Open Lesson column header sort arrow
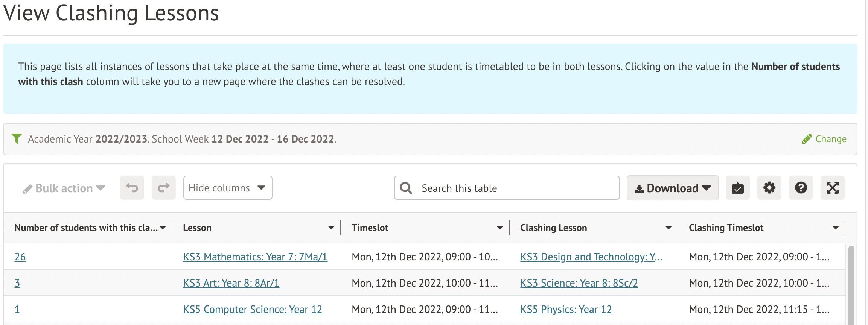 pyautogui.click(x=331, y=228)
